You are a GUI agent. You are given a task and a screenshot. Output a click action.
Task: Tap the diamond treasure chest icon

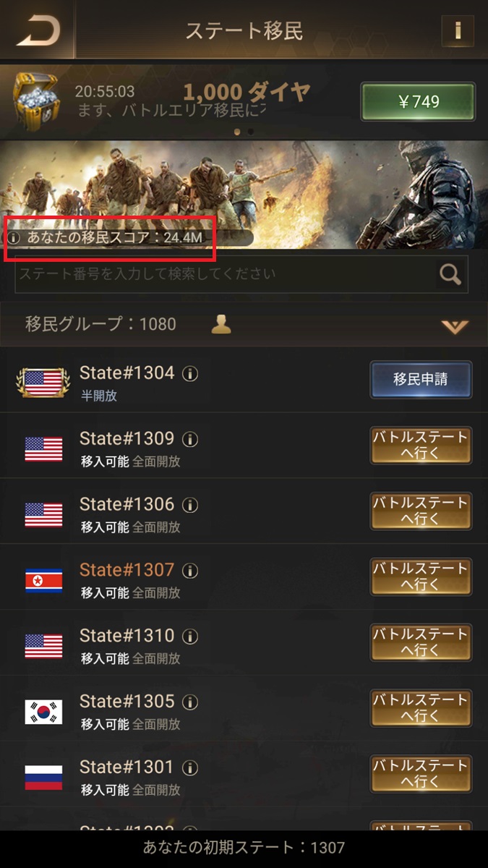pyautogui.click(x=38, y=102)
